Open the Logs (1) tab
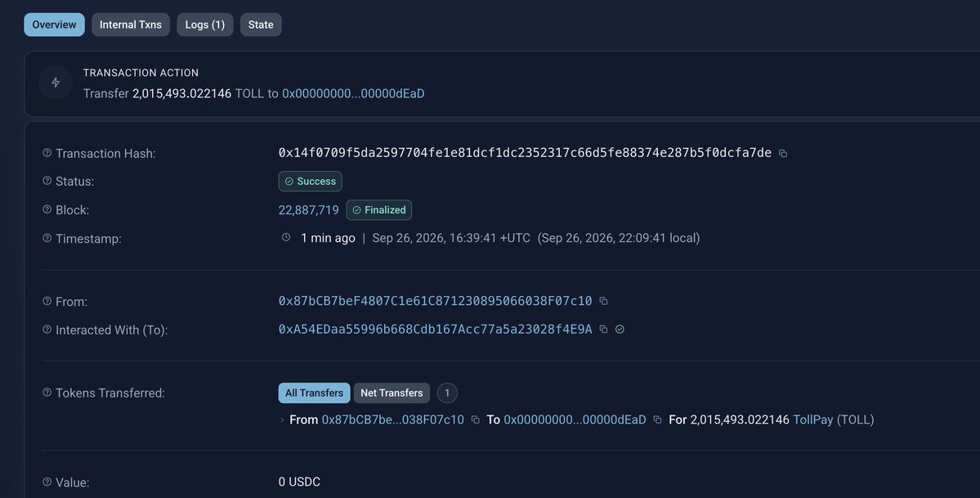The width and height of the screenshot is (980, 498). click(x=205, y=25)
